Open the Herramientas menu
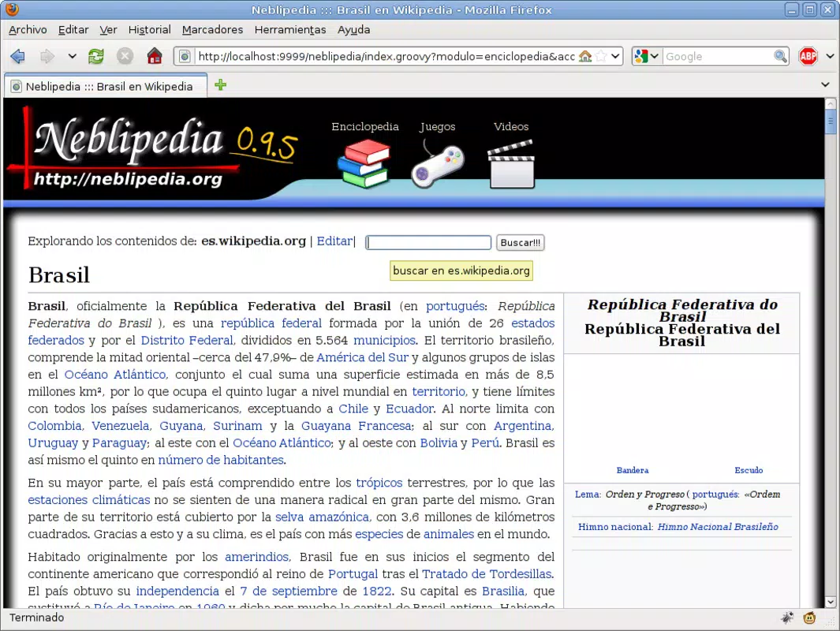Screen dimensions: 840x631 290,30
